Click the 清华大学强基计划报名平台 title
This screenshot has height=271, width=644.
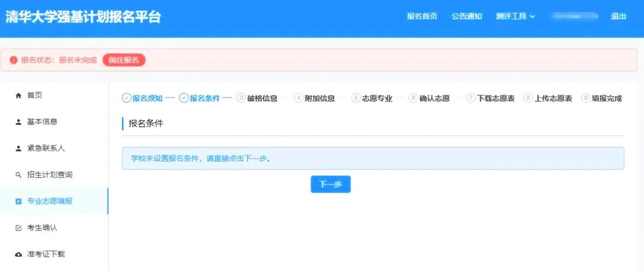point(83,17)
